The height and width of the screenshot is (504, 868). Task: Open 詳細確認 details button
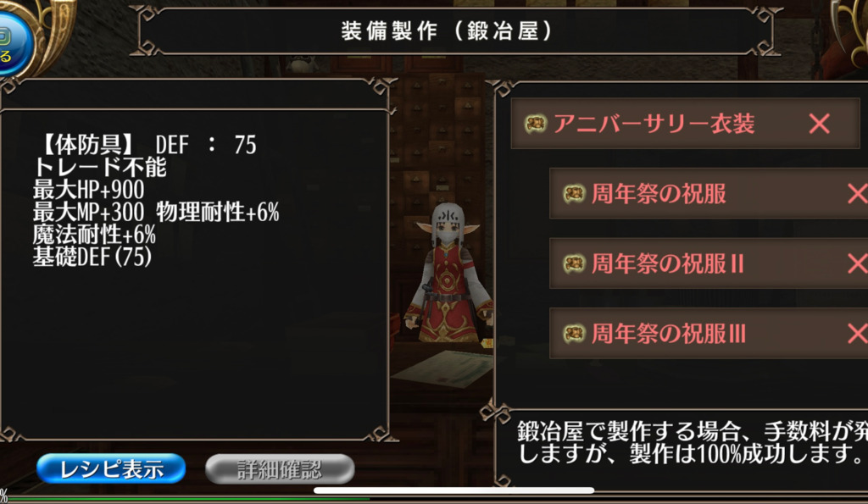pyautogui.click(x=280, y=469)
